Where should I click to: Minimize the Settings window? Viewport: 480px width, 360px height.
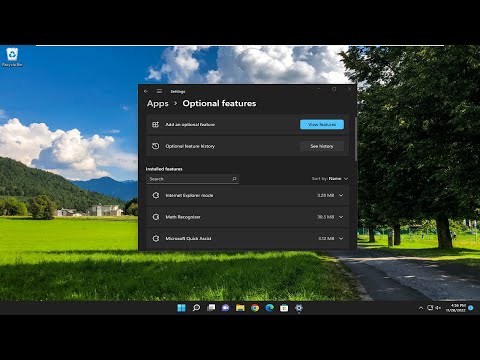point(319,89)
